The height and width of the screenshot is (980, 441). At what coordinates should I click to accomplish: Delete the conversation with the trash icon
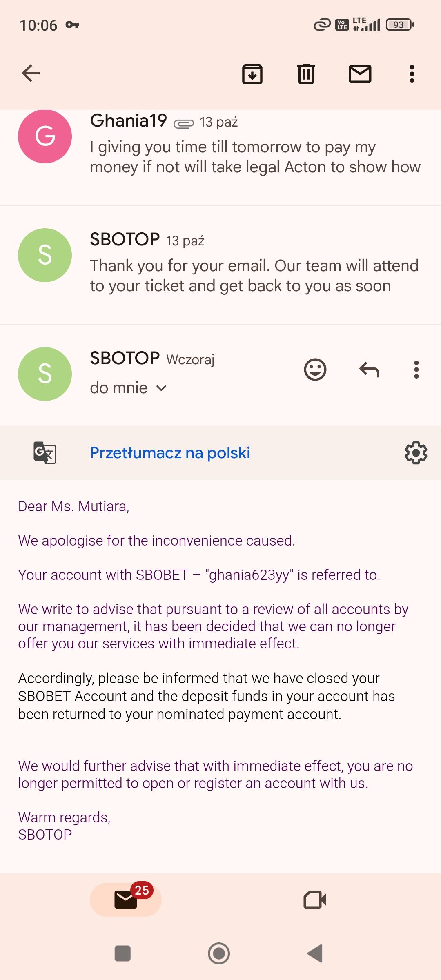(x=306, y=74)
